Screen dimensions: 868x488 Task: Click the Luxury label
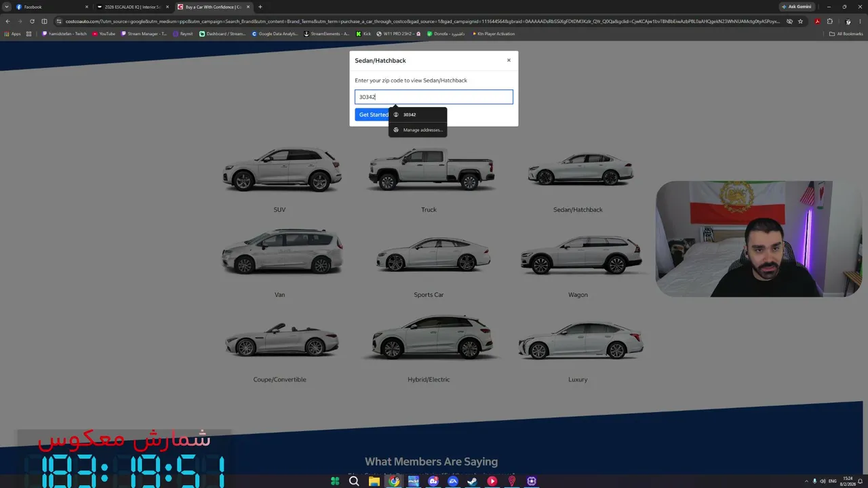click(x=578, y=380)
